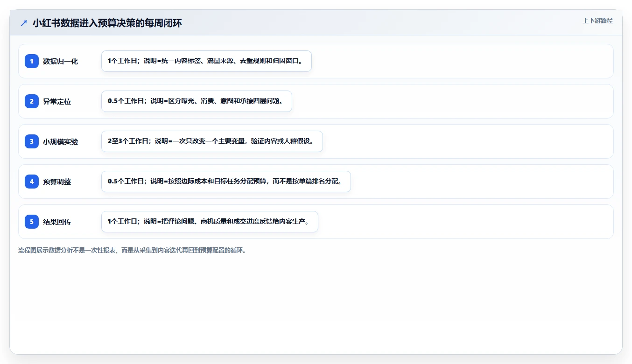This screenshot has height=364, width=632.
Task: Click the description box about 把评论问题、商机质量
Action: (210, 222)
